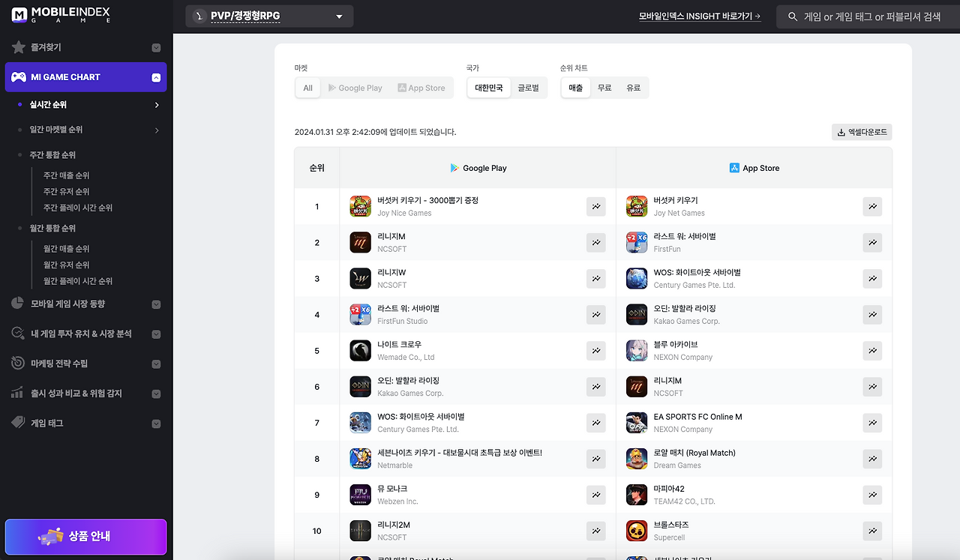The image size is (960, 560).
Task: Open trend chart for EA SPORTS FC Online M
Action: 872,423
